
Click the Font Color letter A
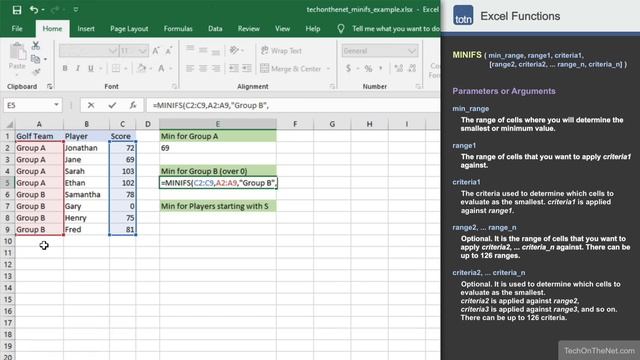(x=161, y=69)
